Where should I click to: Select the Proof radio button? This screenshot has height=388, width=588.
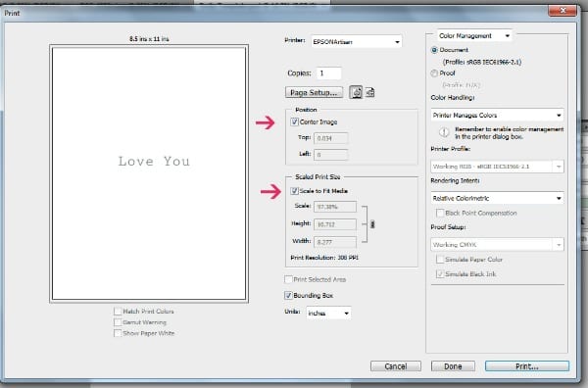pyautogui.click(x=434, y=73)
